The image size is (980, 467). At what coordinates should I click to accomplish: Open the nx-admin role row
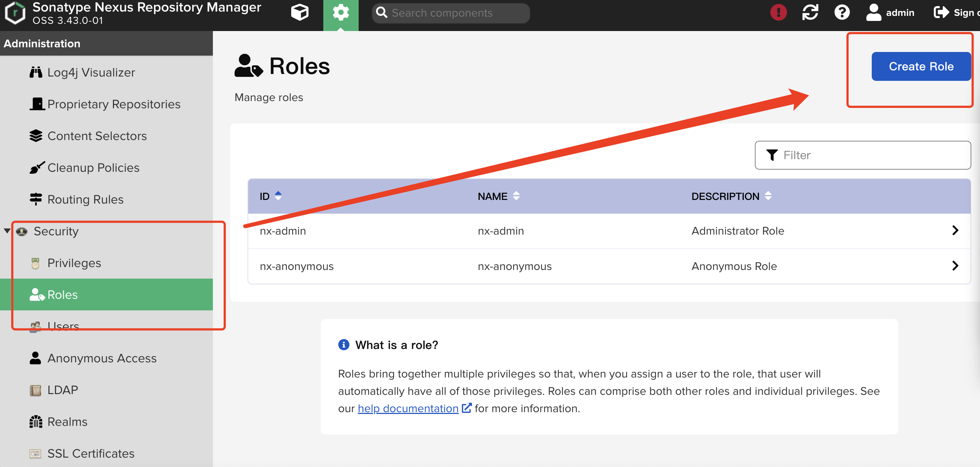[x=609, y=231]
